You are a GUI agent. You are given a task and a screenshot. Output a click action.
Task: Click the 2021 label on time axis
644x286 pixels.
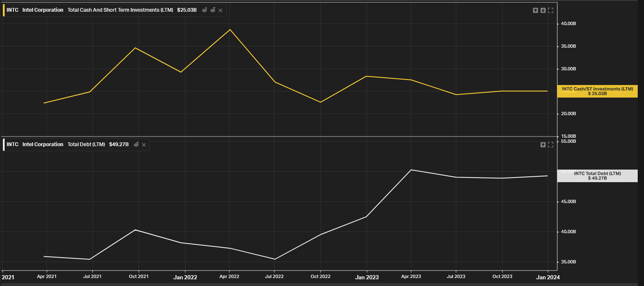(8, 277)
